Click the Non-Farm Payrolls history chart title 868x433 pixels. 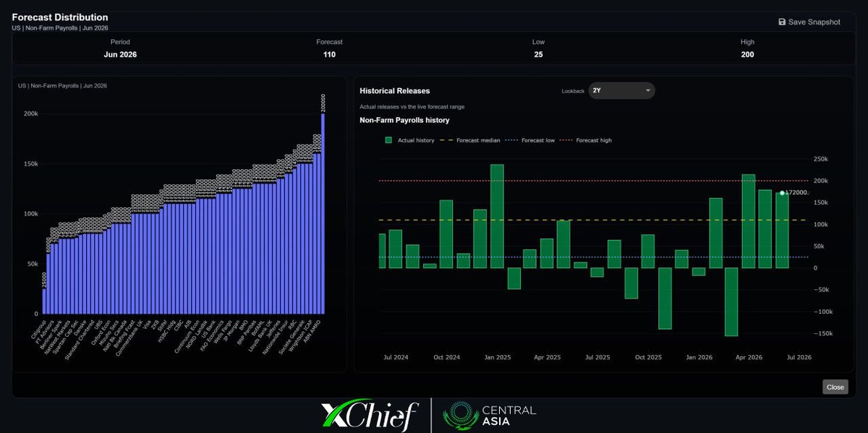click(404, 120)
